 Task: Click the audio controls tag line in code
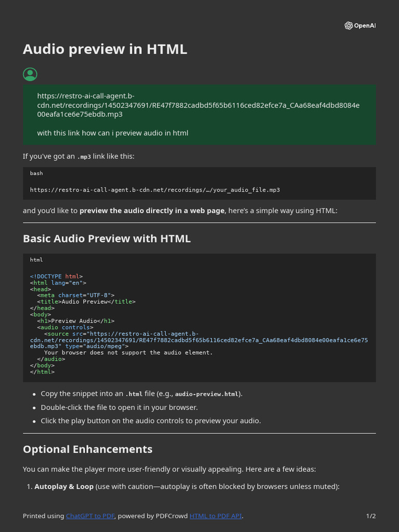tap(65, 327)
